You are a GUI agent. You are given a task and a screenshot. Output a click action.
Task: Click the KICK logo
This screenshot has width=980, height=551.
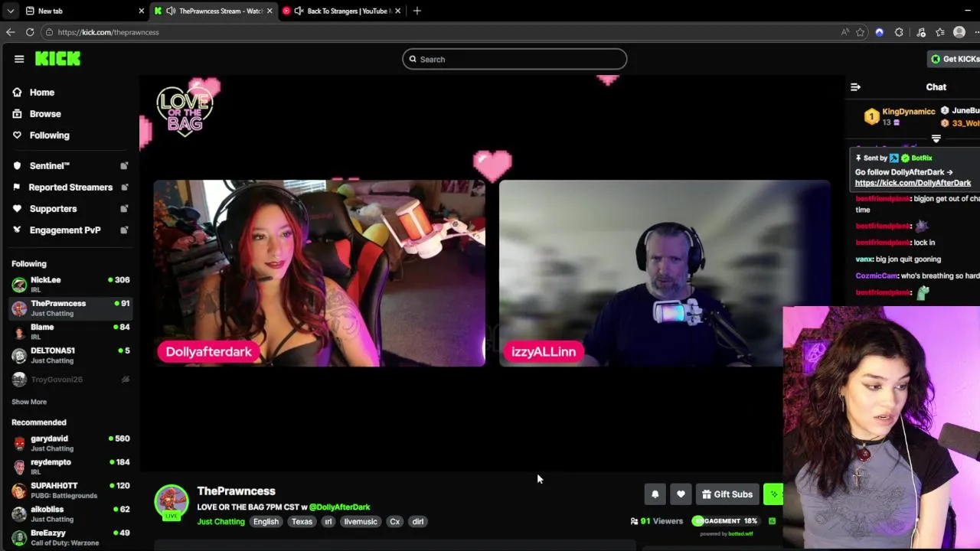pos(57,59)
